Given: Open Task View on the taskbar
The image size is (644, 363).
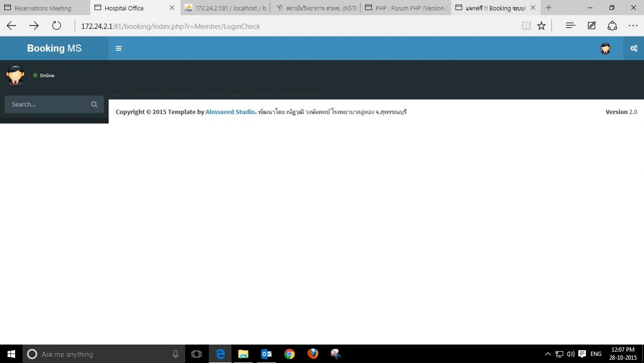Looking at the screenshot, I should (196, 354).
